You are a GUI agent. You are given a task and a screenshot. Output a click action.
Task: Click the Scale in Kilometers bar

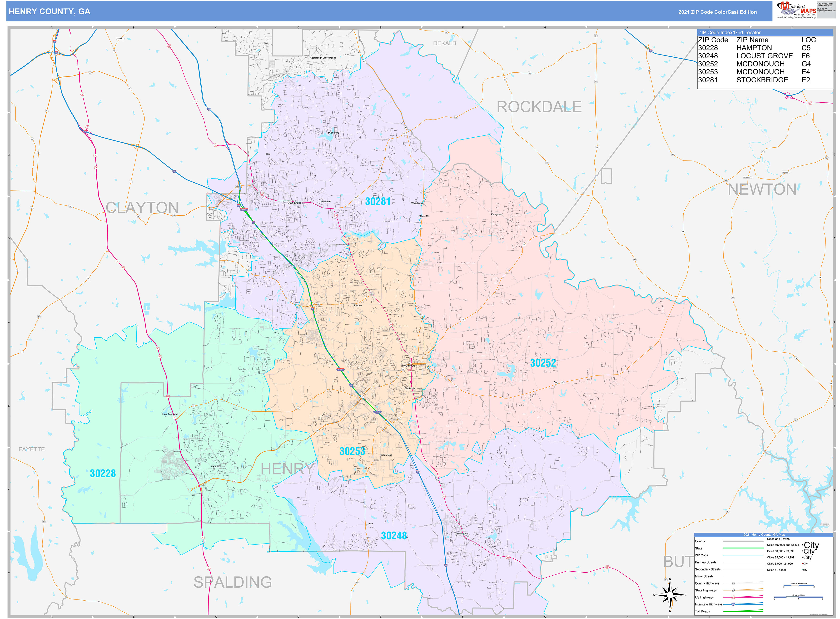(x=798, y=585)
